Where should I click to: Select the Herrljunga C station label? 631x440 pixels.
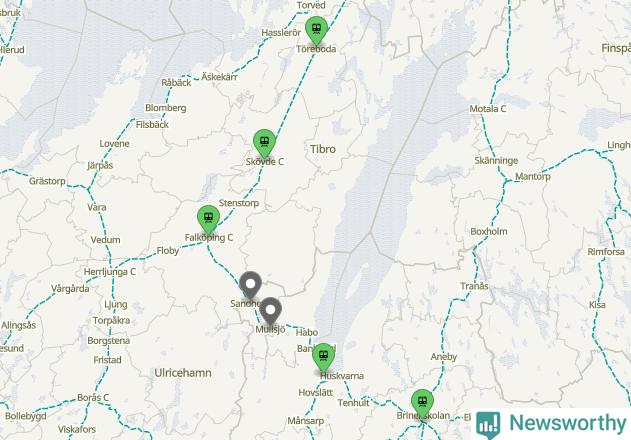click(x=110, y=272)
